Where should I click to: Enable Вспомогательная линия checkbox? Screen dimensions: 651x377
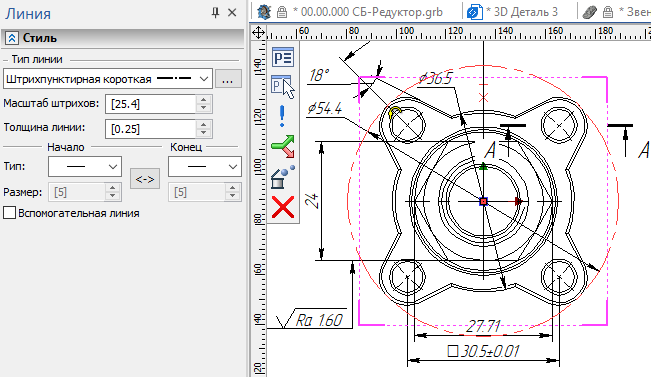(10, 213)
